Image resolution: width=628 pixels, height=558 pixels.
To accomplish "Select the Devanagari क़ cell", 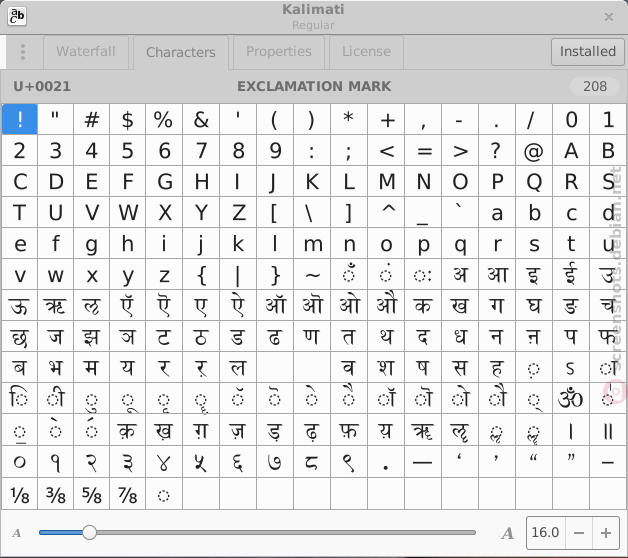I will [128, 430].
